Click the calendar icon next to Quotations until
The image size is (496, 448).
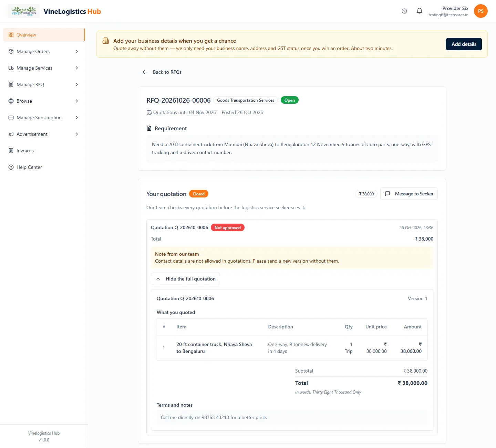click(149, 112)
